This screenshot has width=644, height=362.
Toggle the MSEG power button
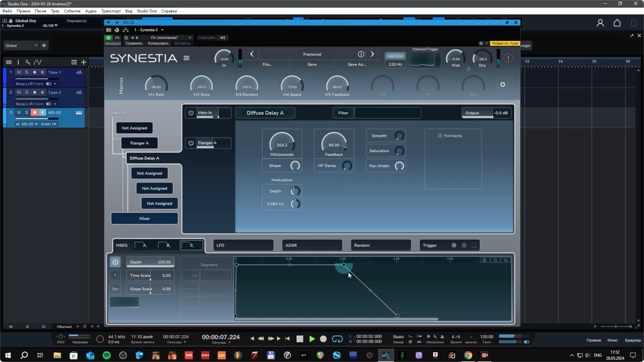(x=115, y=262)
